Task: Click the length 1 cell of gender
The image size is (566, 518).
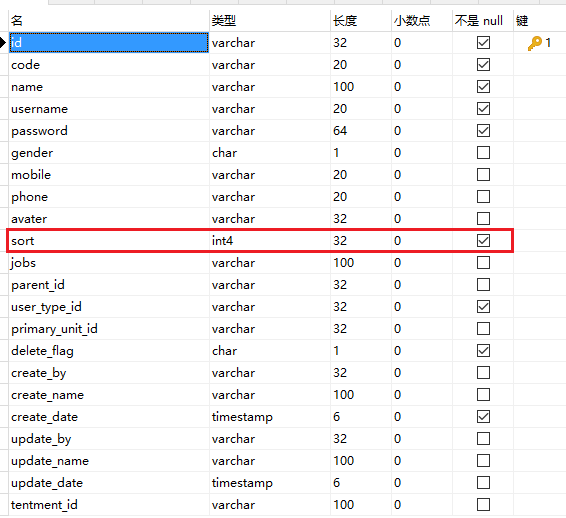Action: tap(361, 153)
